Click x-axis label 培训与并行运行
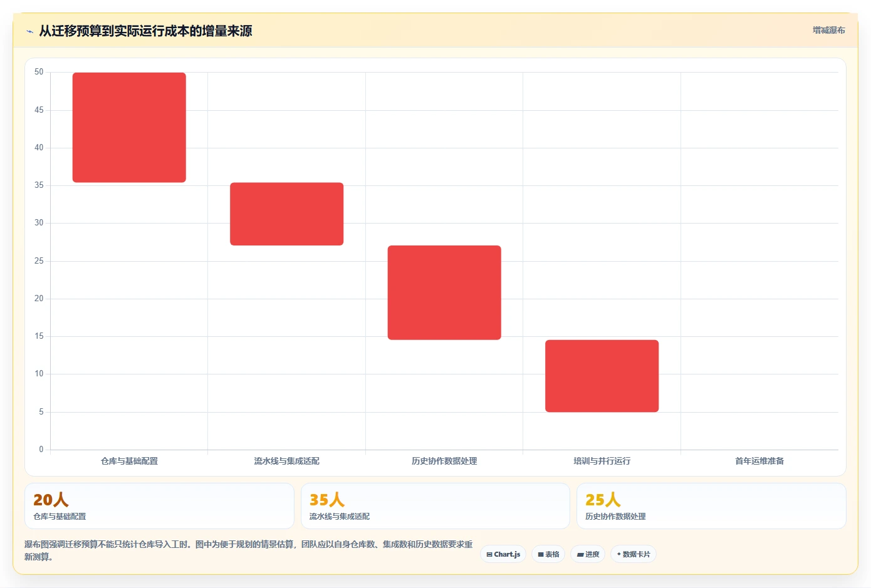This screenshot has width=871, height=588. coord(602,461)
